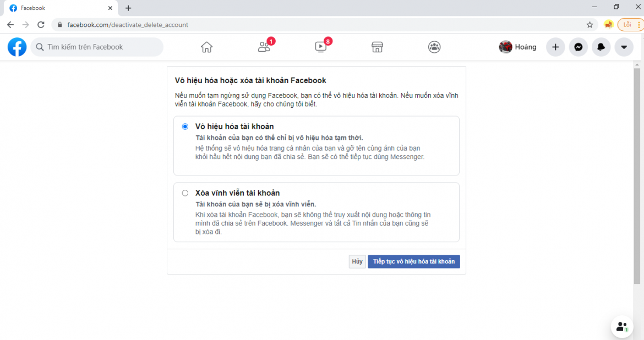Toggle the bookmark star for this page
Image resolution: width=644 pixels, height=340 pixels.
tap(590, 24)
